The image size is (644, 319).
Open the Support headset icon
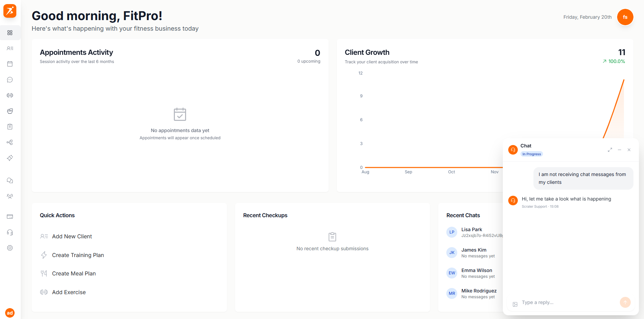[x=10, y=232]
